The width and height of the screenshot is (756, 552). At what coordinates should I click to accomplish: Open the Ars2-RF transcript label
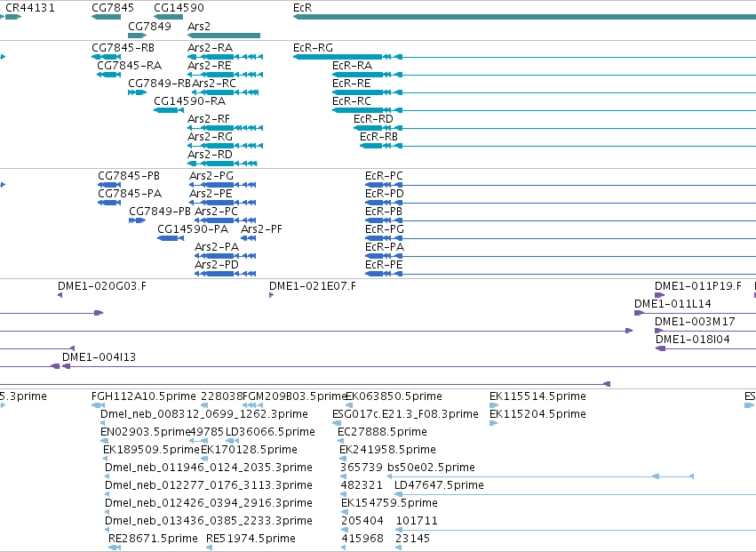click(209, 119)
